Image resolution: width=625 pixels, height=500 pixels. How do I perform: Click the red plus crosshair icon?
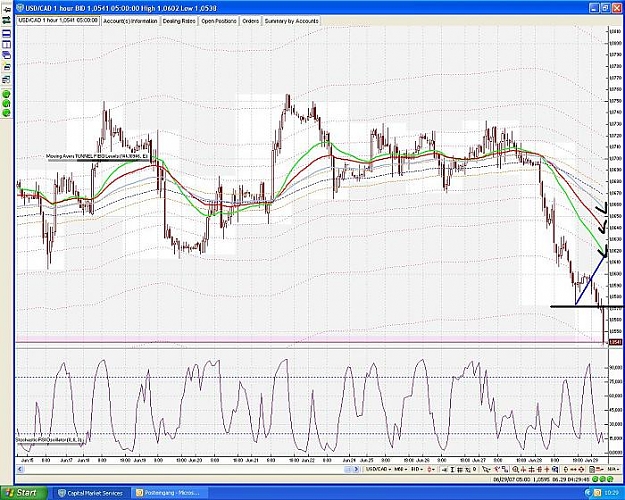tap(546, 469)
